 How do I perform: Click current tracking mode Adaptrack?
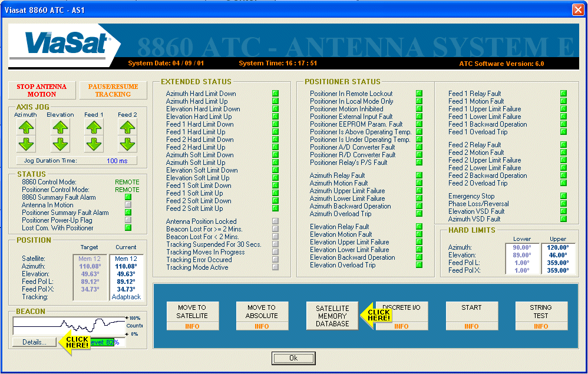pos(126,297)
